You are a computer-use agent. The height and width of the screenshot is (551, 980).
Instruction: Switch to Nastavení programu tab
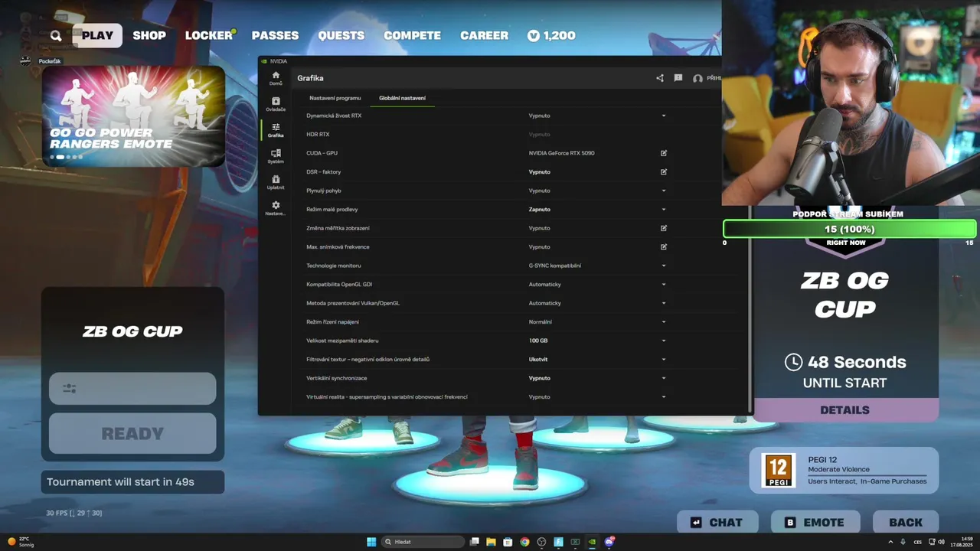pos(335,98)
